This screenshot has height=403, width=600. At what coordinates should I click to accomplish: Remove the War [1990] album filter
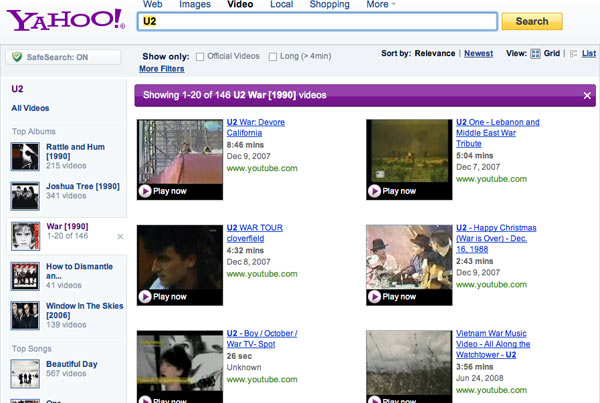[120, 237]
